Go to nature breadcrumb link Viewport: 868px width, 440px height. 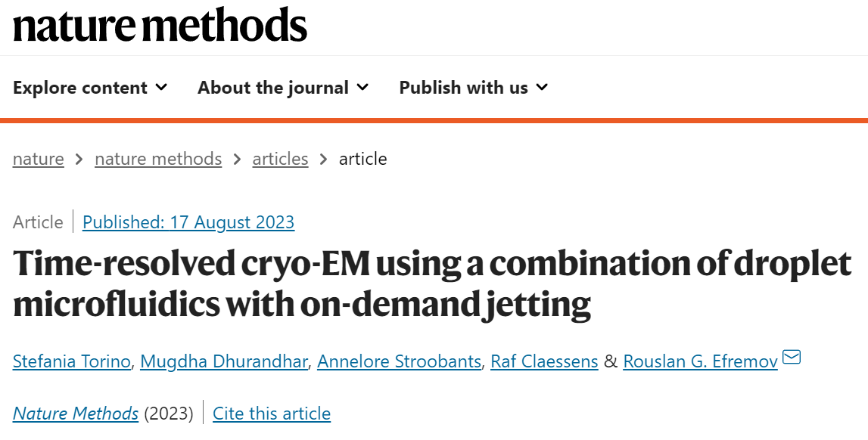pos(38,160)
